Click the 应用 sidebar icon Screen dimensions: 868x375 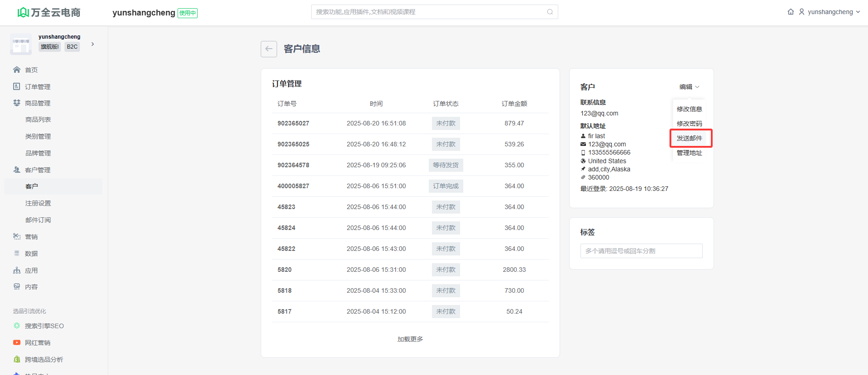[17, 270]
